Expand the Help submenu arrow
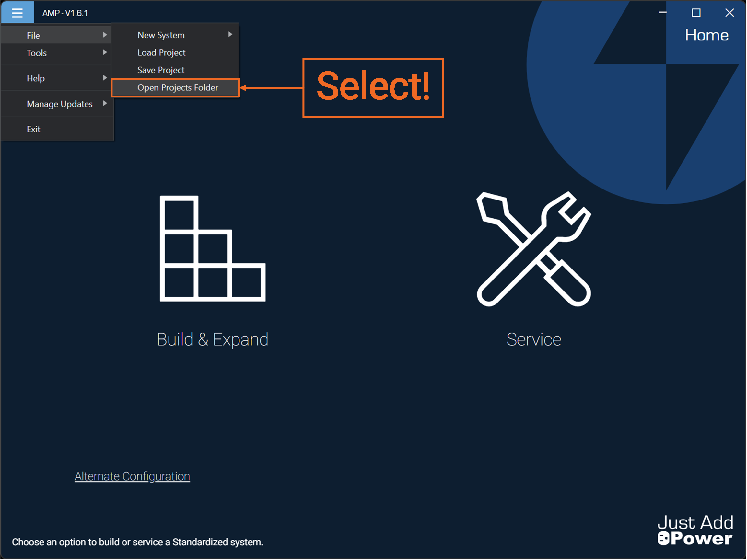The image size is (747, 560). click(x=105, y=78)
